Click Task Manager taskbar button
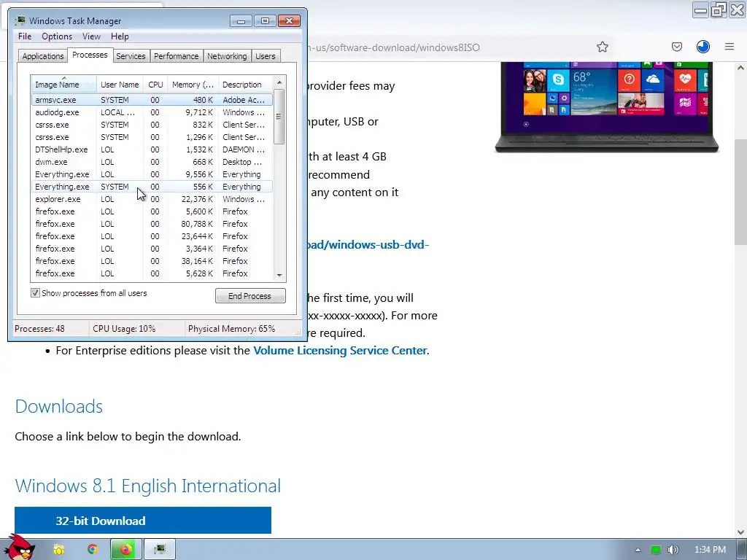The height and width of the screenshot is (560, 747). point(160,550)
